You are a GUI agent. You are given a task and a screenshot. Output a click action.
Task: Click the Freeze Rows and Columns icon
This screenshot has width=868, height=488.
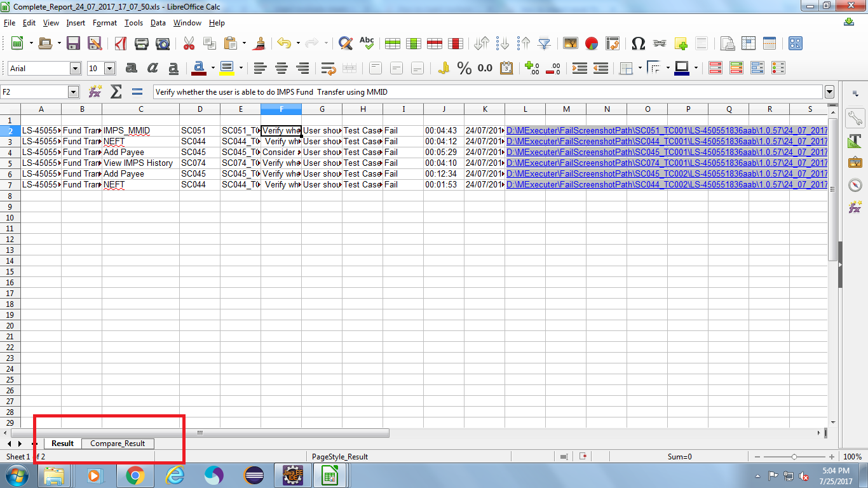(x=749, y=43)
